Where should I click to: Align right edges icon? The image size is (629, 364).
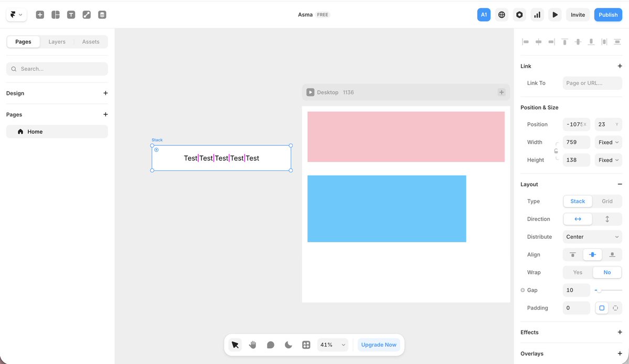click(x=551, y=41)
